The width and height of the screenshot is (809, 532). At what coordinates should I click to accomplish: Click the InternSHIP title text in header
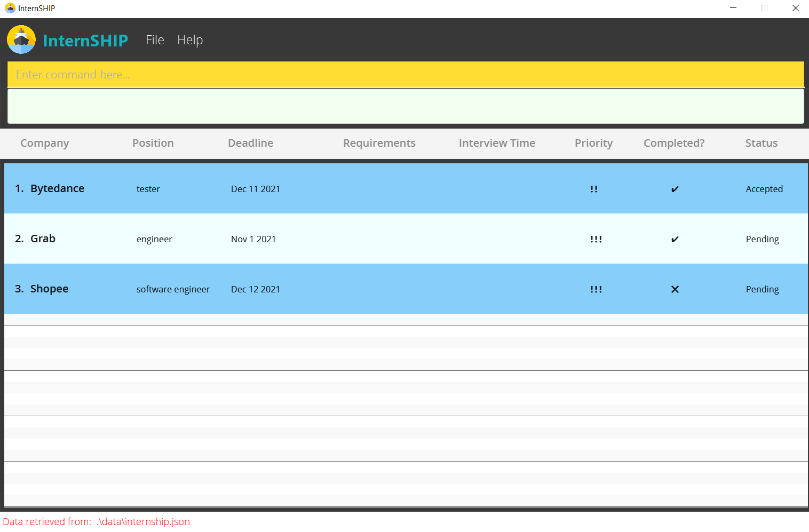tap(85, 41)
